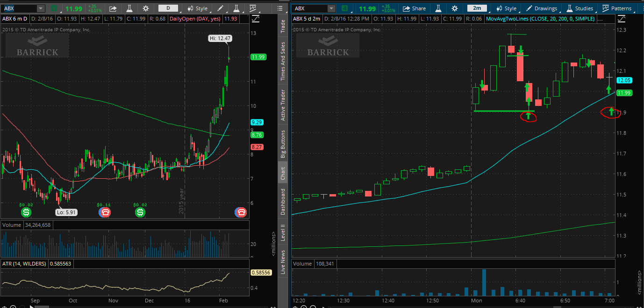Image resolution: width=644 pixels, height=308 pixels.
Task: Click the 34,264,658 volume value
Action: coord(38,225)
